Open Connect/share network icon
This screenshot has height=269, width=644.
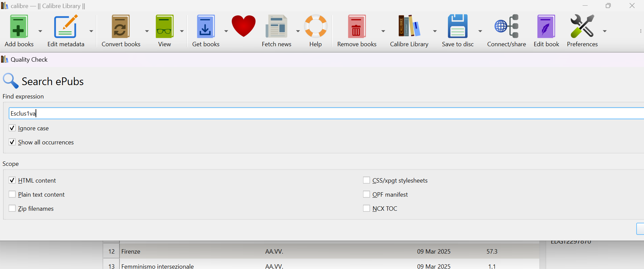click(x=507, y=26)
